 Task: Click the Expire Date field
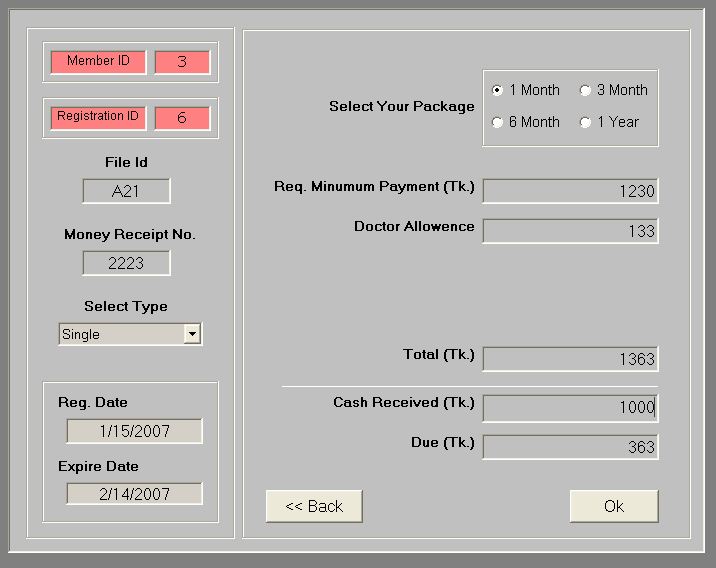pyautogui.click(x=134, y=493)
